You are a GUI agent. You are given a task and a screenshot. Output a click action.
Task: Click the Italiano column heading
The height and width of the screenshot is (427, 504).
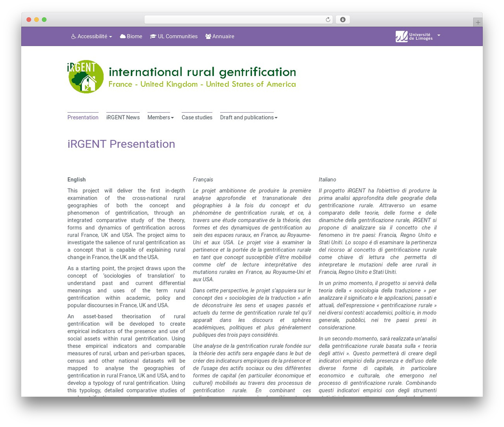(x=327, y=180)
